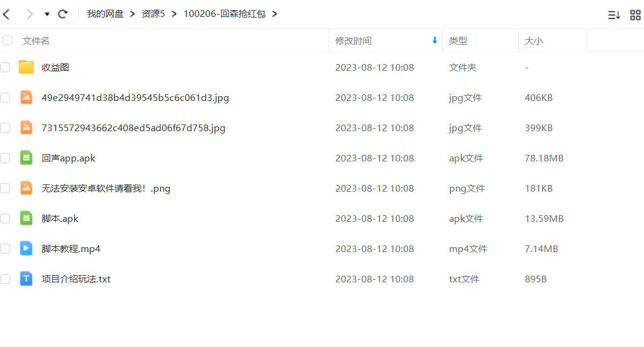
Task: Click the Android icon of 脚本.apk
Action: click(x=26, y=218)
